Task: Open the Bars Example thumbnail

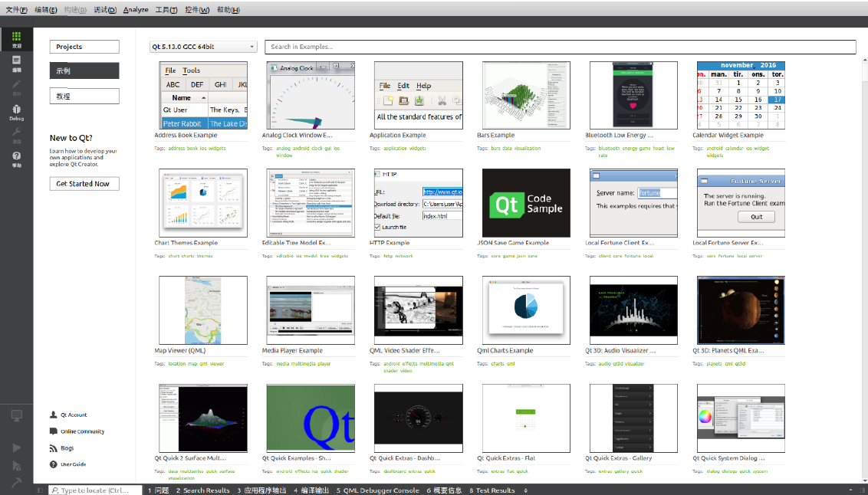Action: pyautogui.click(x=526, y=95)
